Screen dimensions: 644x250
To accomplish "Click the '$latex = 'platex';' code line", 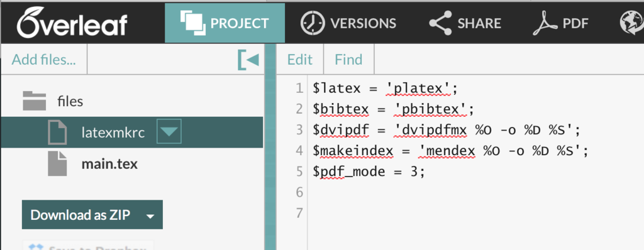I will 385,89.
